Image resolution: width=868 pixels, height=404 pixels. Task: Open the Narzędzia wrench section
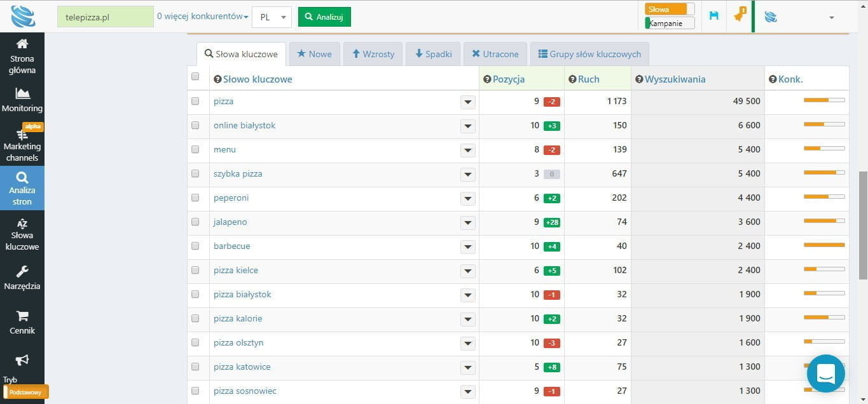22,278
